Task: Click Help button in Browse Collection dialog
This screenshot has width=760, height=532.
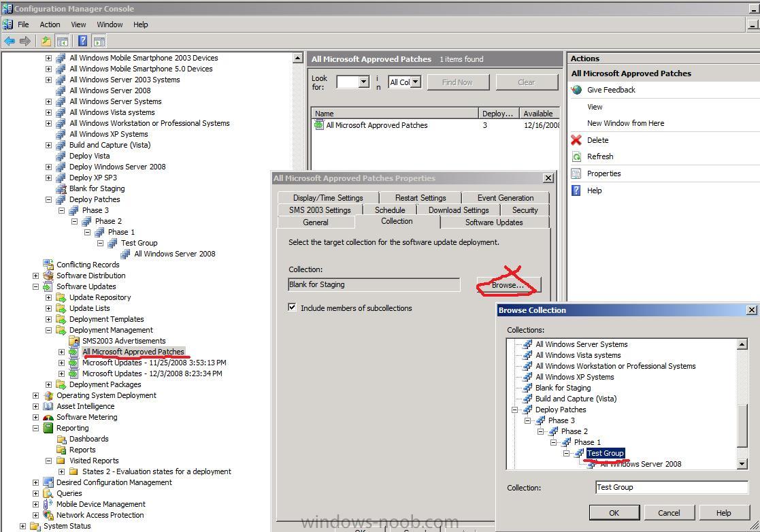Action: click(724, 513)
